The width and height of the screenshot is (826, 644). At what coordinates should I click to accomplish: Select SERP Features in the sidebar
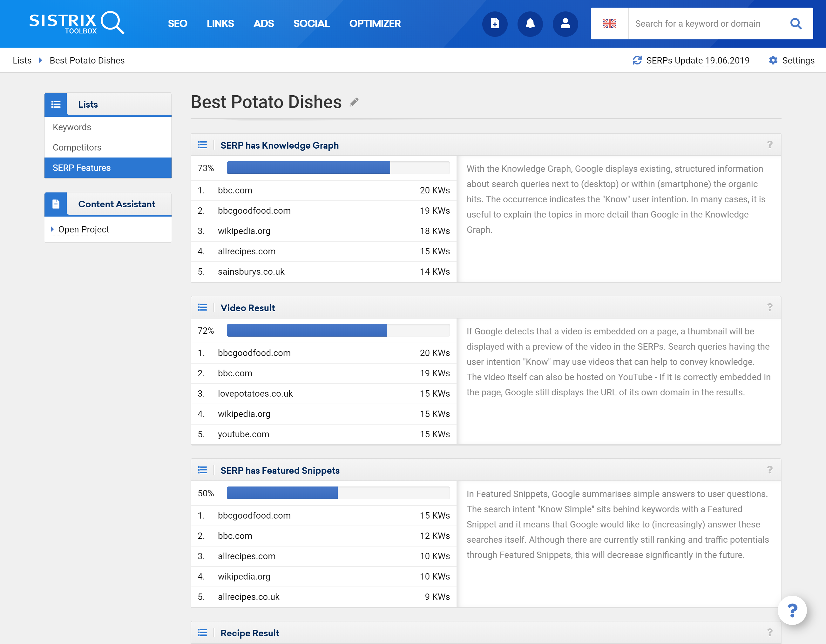108,168
